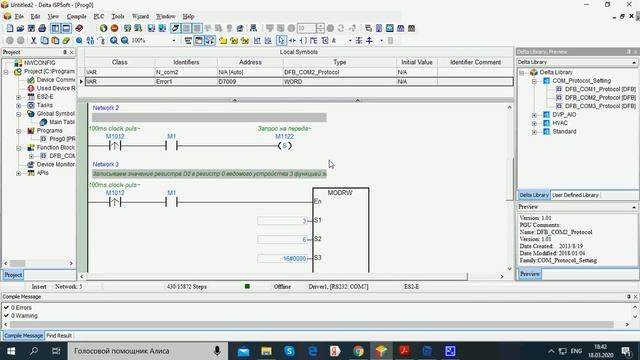
Task: Open Prog0 under Programs
Action: pos(62,139)
